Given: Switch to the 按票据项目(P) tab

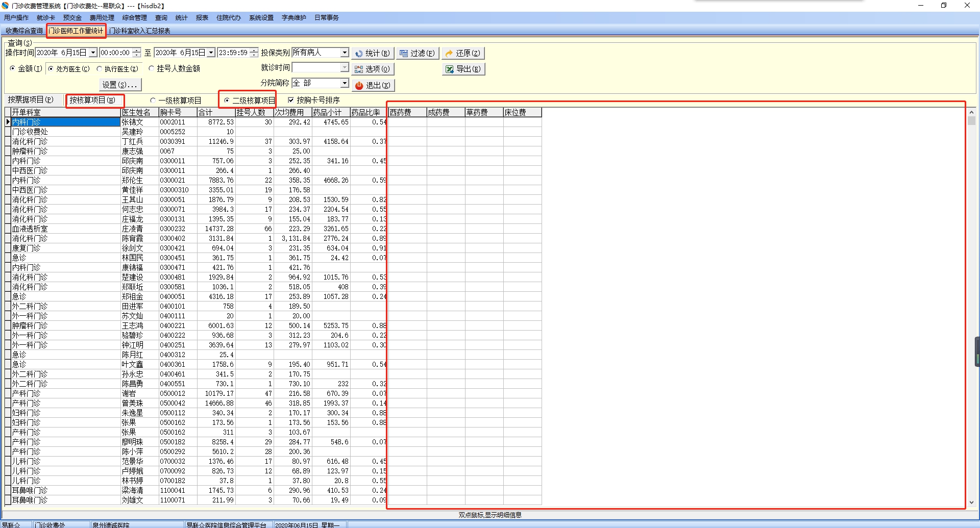Looking at the screenshot, I should (31, 99).
